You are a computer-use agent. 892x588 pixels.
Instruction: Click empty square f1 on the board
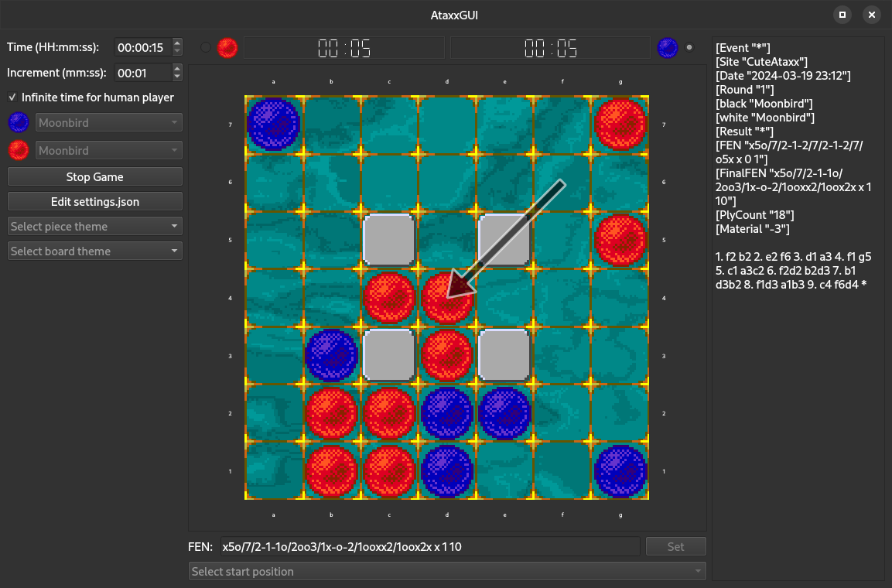point(562,471)
